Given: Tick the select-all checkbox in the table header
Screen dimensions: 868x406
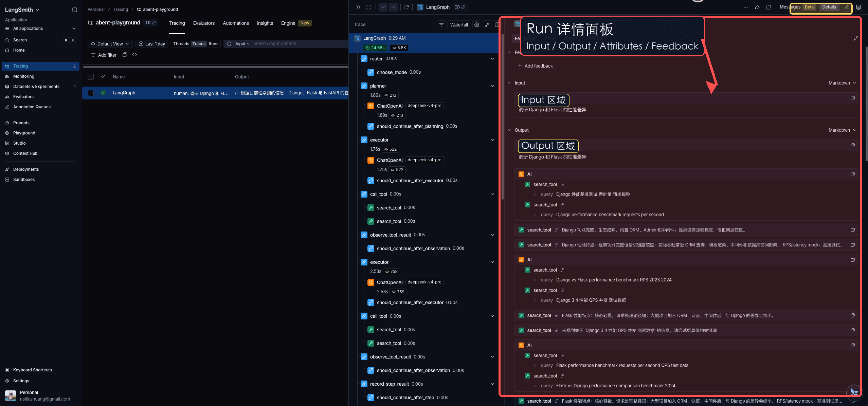Looking at the screenshot, I should pyautogui.click(x=91, y=77).
